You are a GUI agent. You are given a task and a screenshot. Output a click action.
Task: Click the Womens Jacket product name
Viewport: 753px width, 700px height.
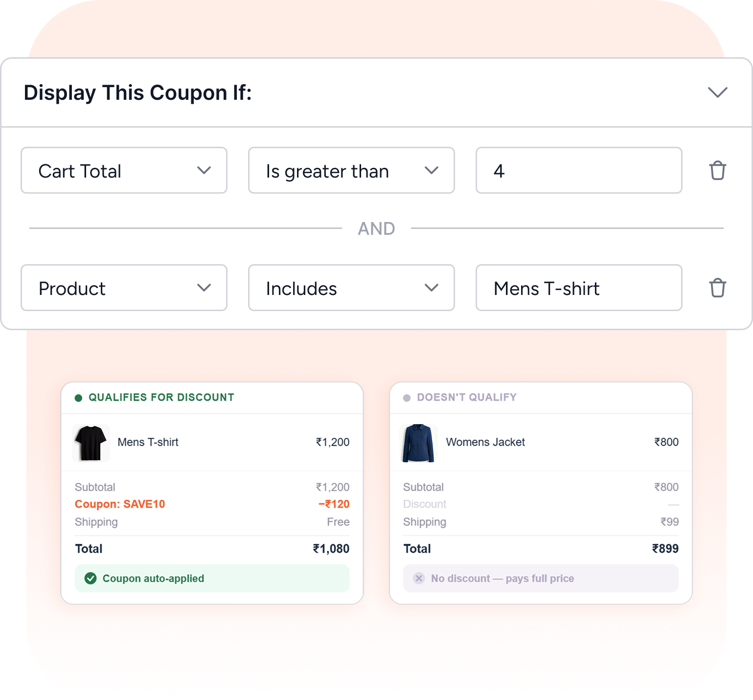(485, 442)
